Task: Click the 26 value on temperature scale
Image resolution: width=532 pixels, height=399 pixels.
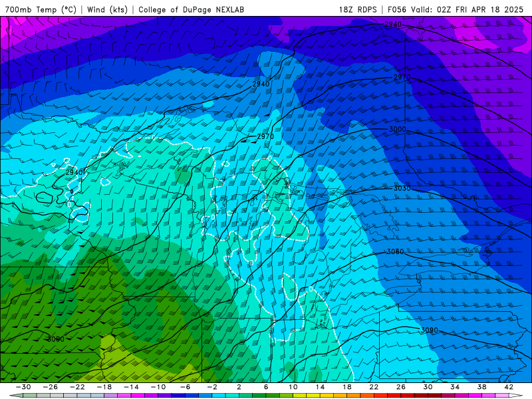Action: pos(401,387)
